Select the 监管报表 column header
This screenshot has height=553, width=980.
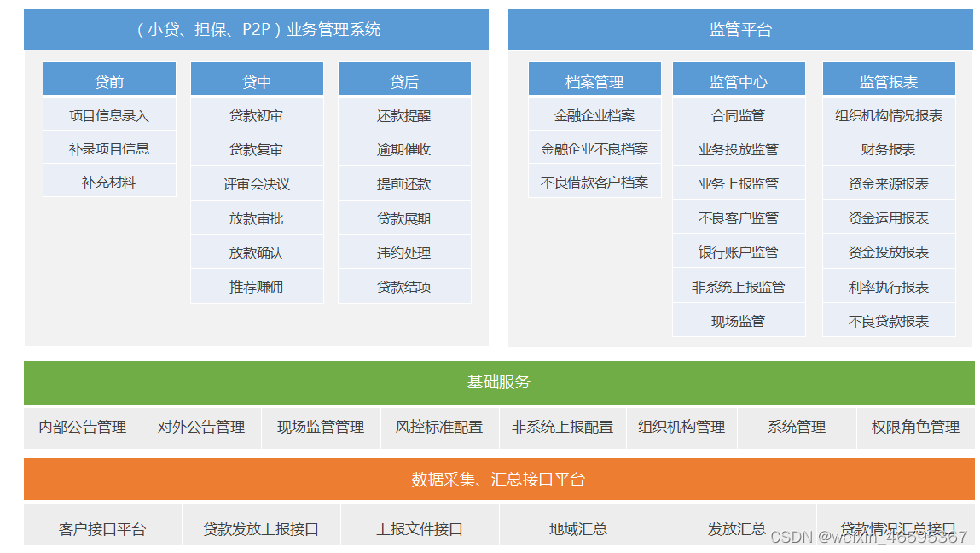889,79
